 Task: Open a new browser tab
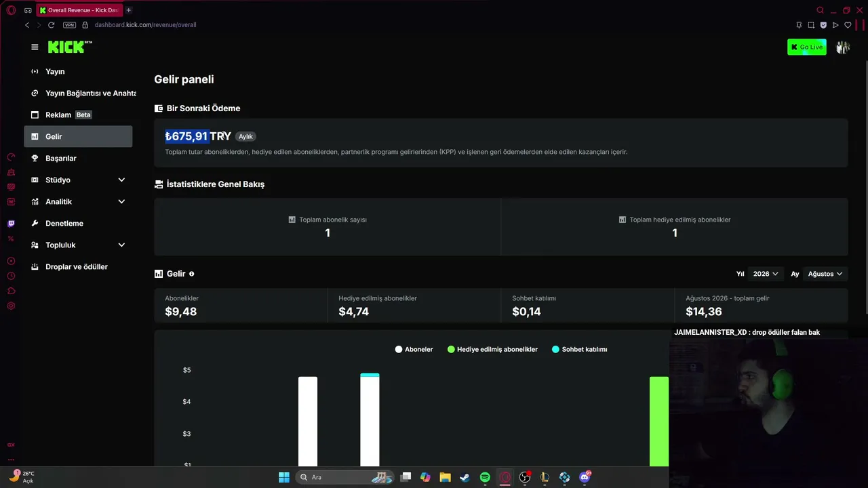tap(128, 10)
